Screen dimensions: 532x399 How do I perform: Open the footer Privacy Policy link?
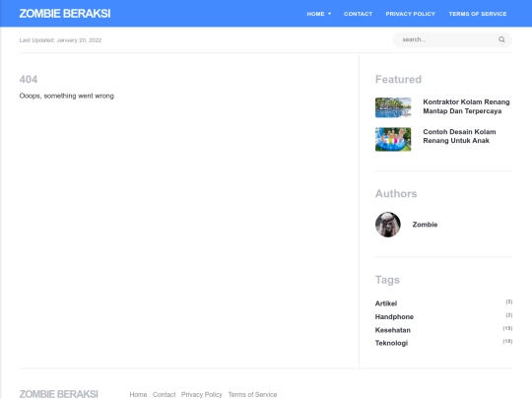(x=202, y=395)
